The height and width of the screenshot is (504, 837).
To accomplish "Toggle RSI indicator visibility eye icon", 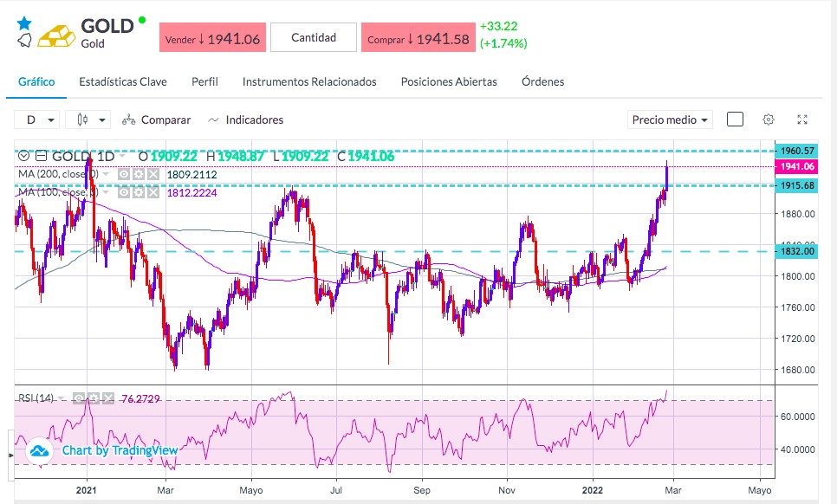I will click(x=79, y=398).
